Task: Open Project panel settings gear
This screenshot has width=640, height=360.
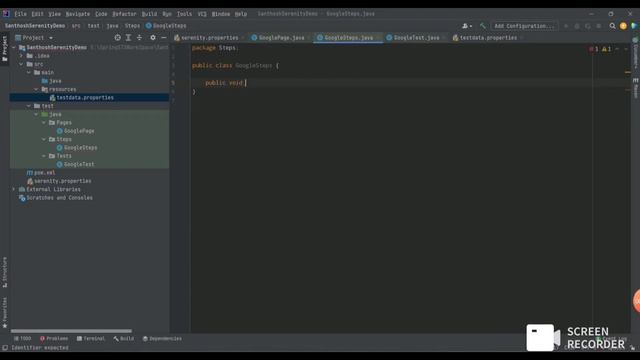Action: [153, 38]
